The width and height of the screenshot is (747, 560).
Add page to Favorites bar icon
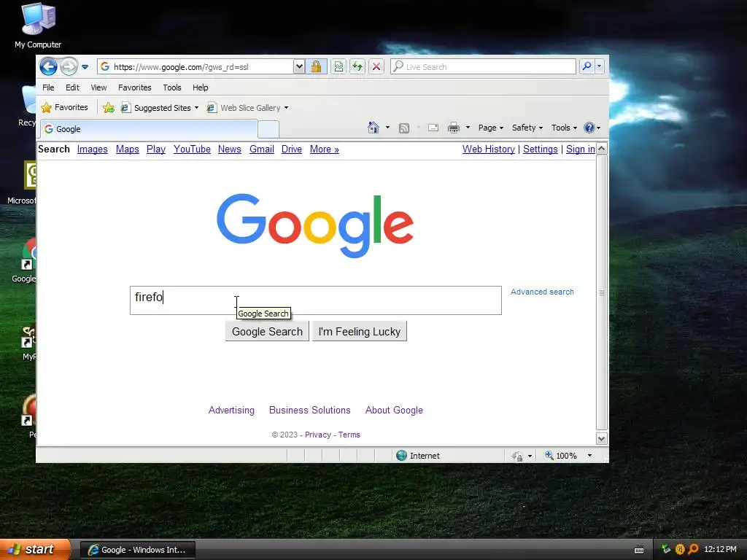pyautogui.click(x=109, y=108)
